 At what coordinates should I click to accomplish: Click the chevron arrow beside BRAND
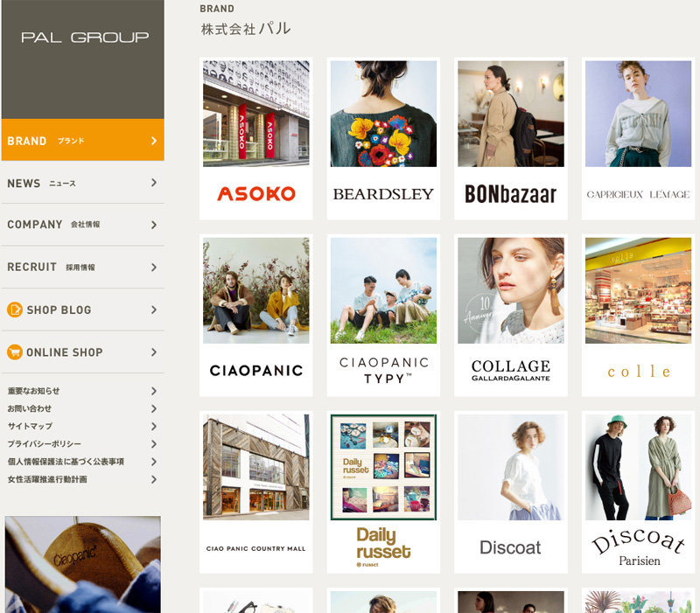click(x=154, y=141)
